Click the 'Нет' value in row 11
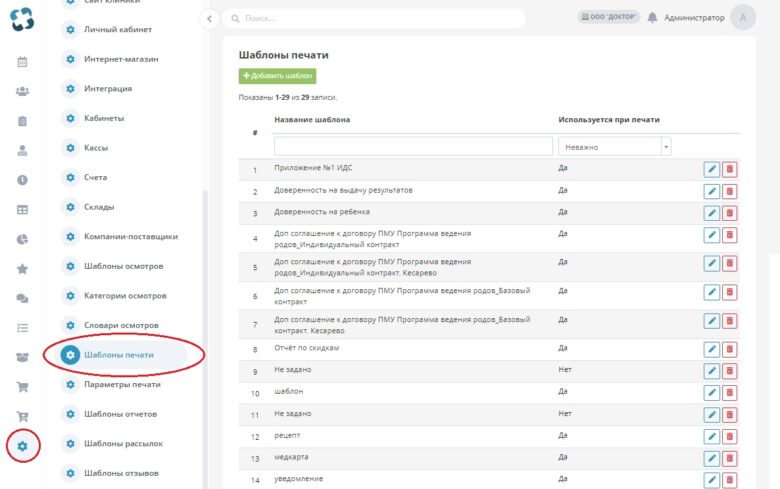 coord(565,414)
